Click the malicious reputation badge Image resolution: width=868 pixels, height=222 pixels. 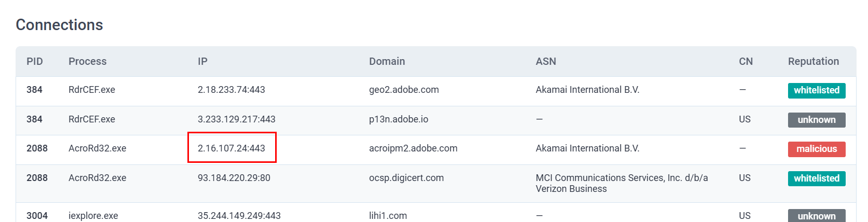click(817, 149)
